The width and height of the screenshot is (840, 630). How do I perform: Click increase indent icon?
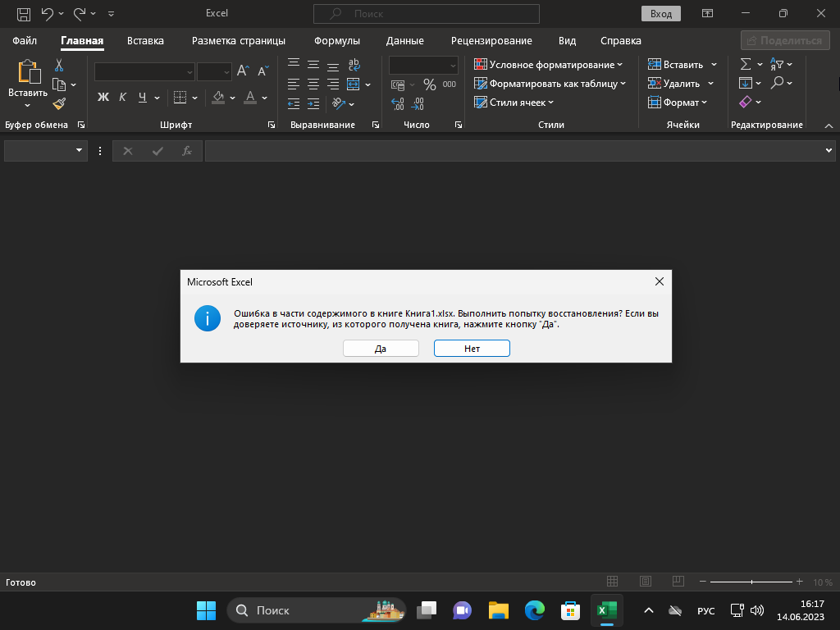point(313,103)
